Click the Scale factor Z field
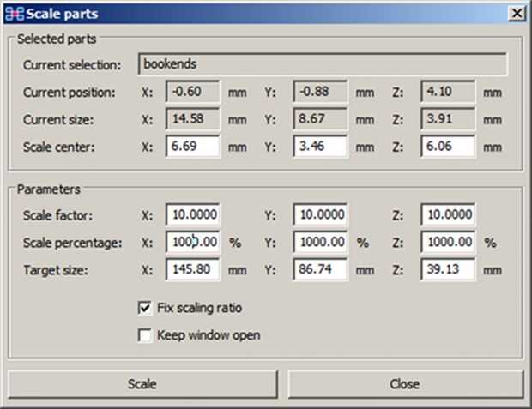This screenshot has width=532, height=409. click(x=448, y=214)
